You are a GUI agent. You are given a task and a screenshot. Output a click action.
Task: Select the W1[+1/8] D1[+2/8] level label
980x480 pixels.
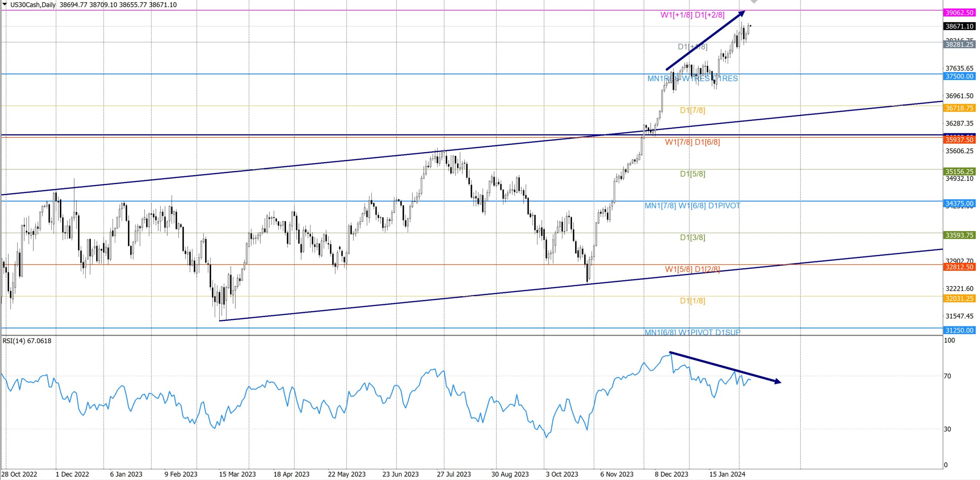pyautogui.click(x=693, y=15)
